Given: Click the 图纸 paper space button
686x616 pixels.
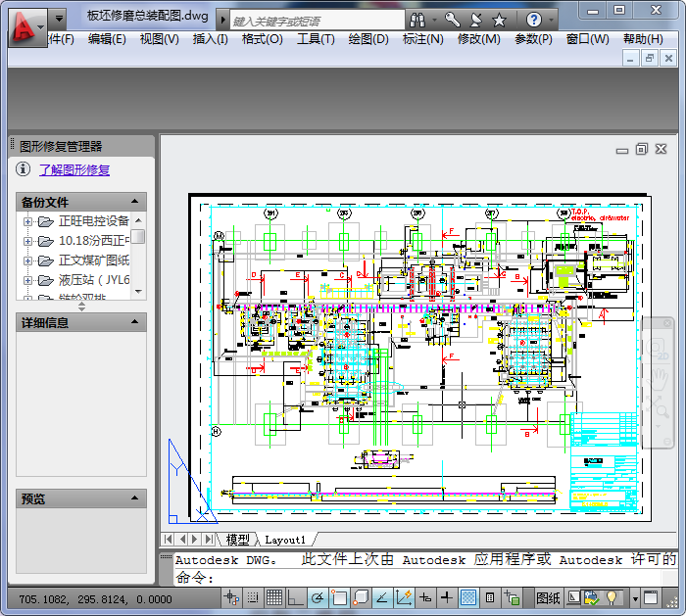Looking at the screenshot, I should pyautogui.click(x=549, y=597).
